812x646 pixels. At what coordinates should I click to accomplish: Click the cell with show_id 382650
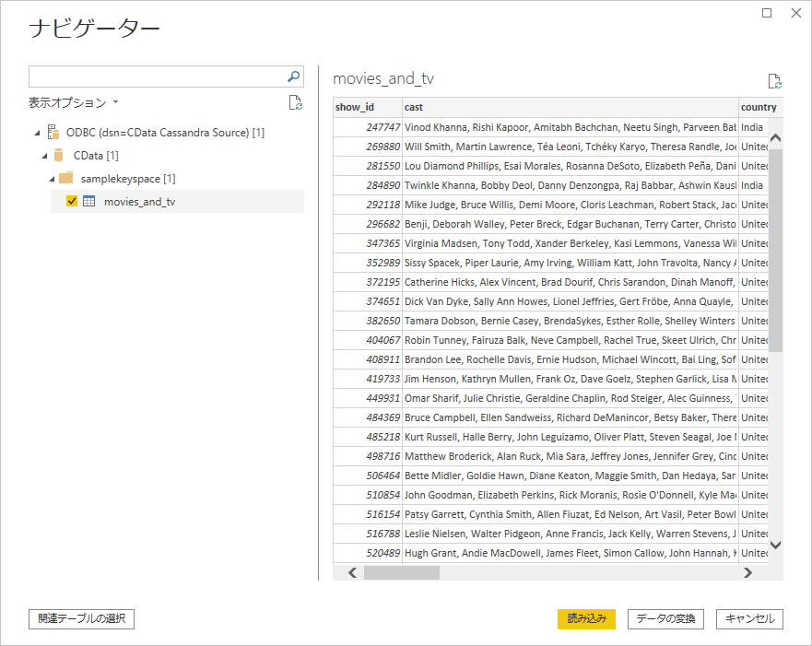pyautogui.click(x=368, y=321)
